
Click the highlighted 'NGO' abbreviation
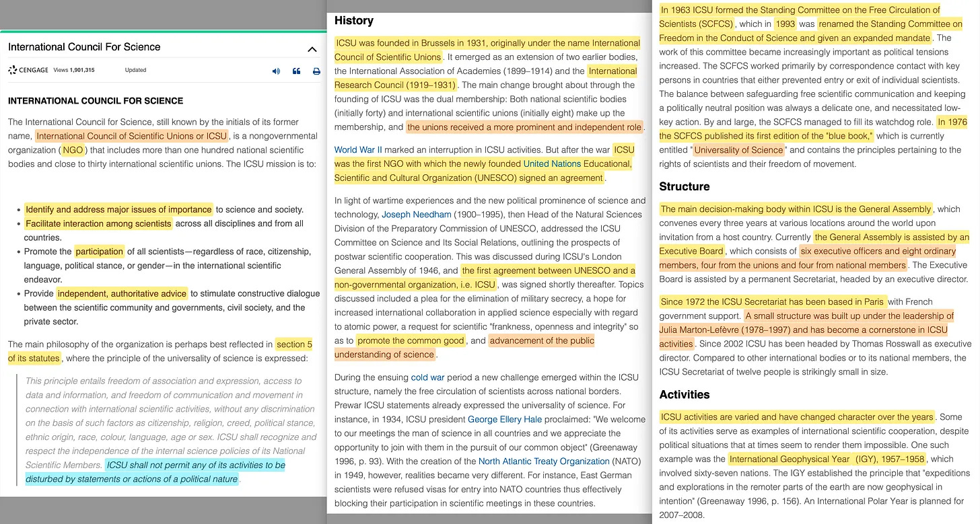[x=73, y=150]
